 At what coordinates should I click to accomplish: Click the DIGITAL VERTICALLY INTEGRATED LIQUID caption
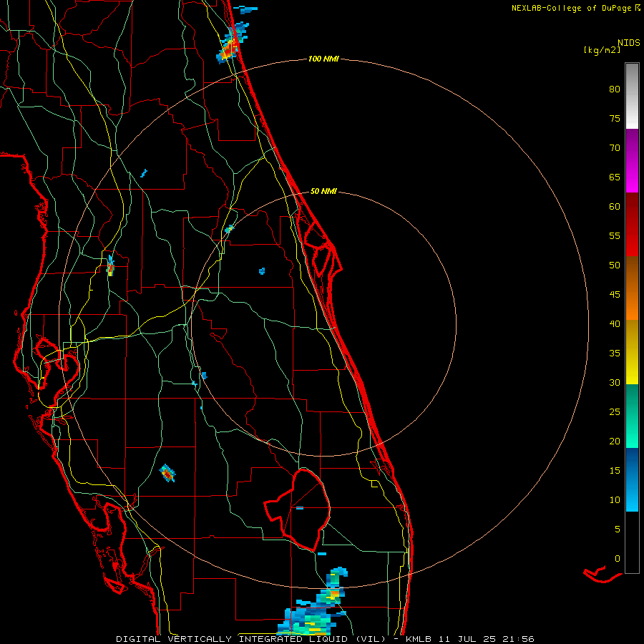click(x=251, y=639)
